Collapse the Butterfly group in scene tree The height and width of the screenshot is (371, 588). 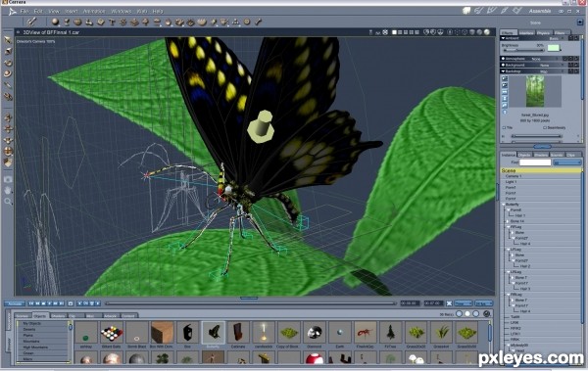(x=504, y=205)
